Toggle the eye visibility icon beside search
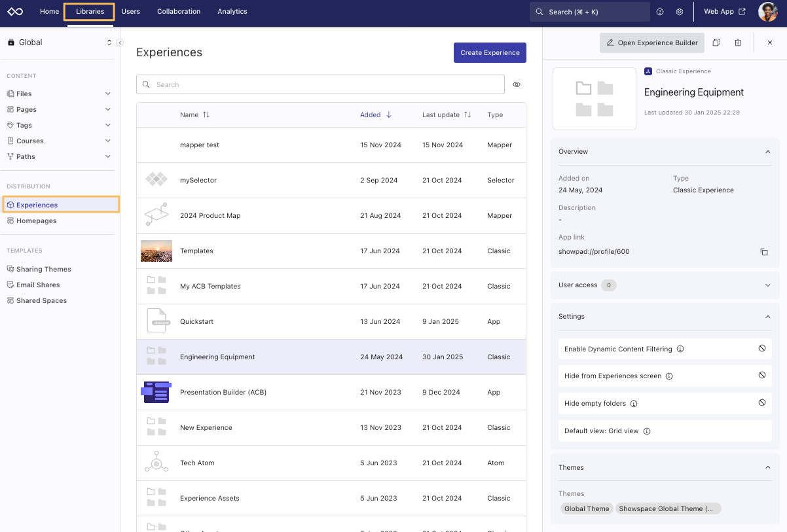The width and height of the screenshot is (787, 532). [x=517, y=84]
